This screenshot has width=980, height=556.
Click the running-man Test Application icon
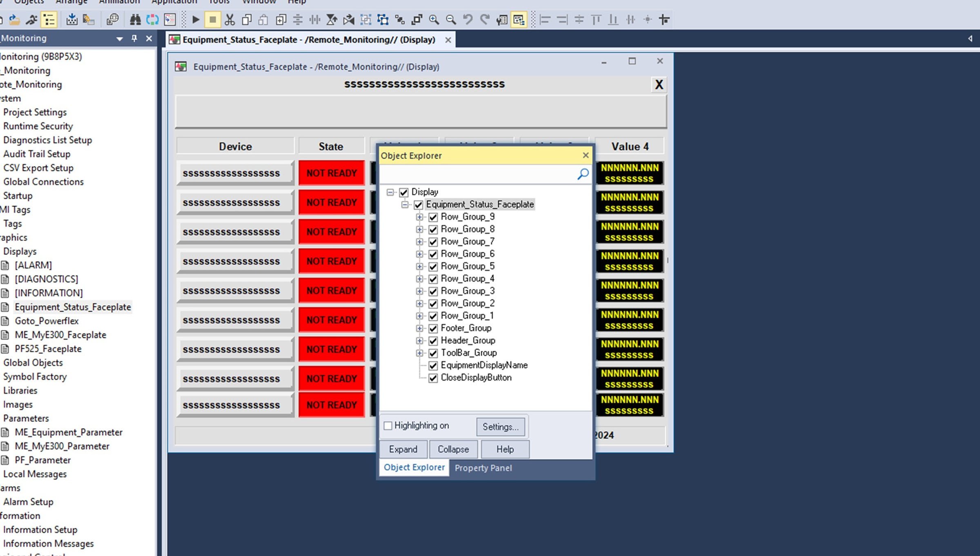[x=31, y=19]
